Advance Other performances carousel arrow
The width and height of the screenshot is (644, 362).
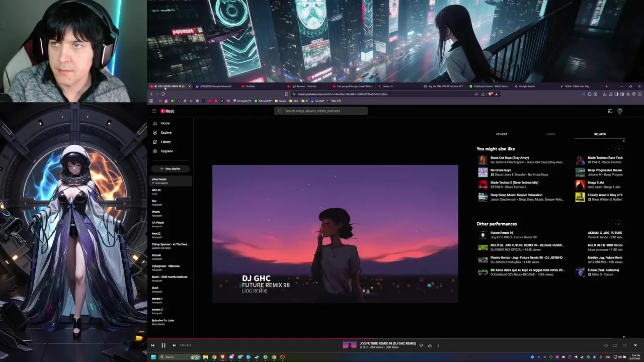618,224
